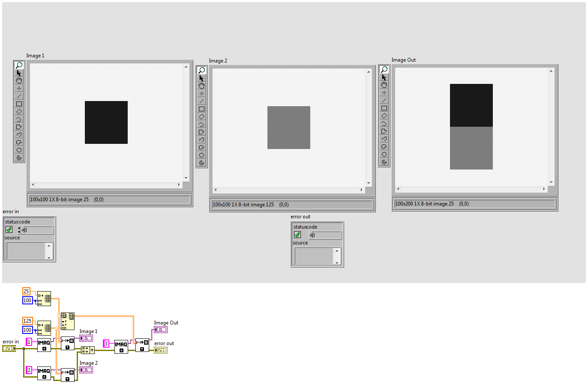Select the Pan hand tool in Image 2 palette

[201, 86]
